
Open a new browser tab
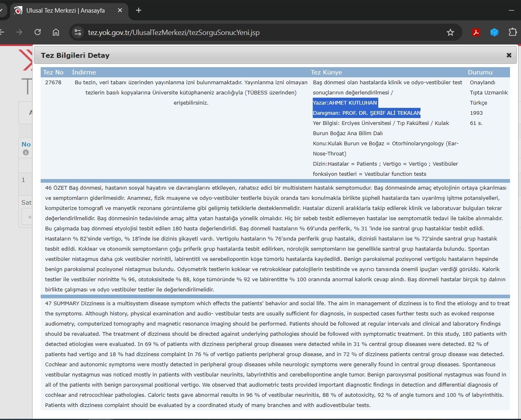139,10
